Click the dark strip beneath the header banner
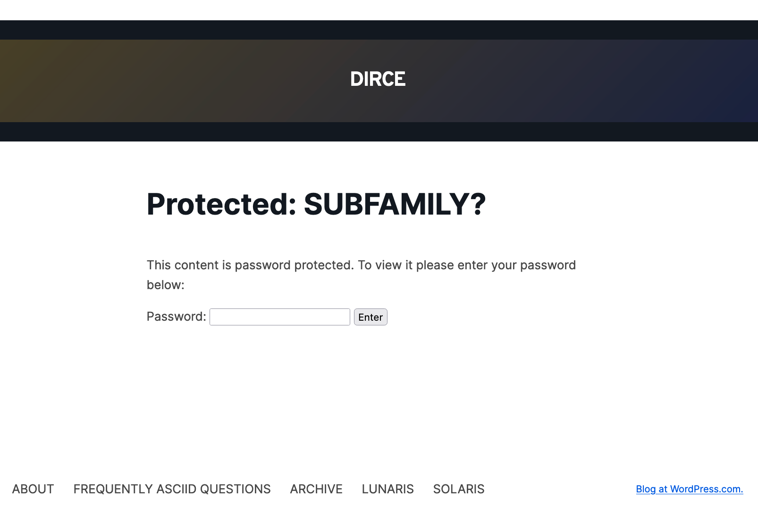The image size is (758, 532). tap(378, 132)
